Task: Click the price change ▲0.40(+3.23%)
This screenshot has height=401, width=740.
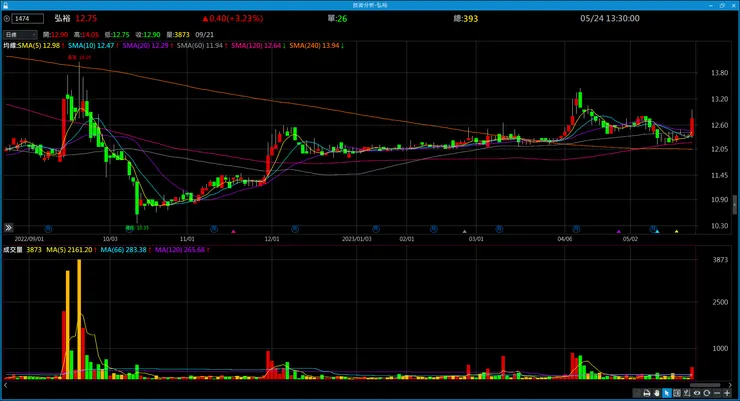Action: (x=233, y=18)
